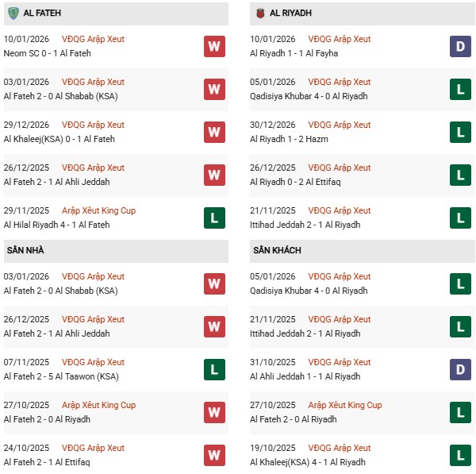
Task: Open the AL RIYADH team header
Action: click(x=293, y=13)
